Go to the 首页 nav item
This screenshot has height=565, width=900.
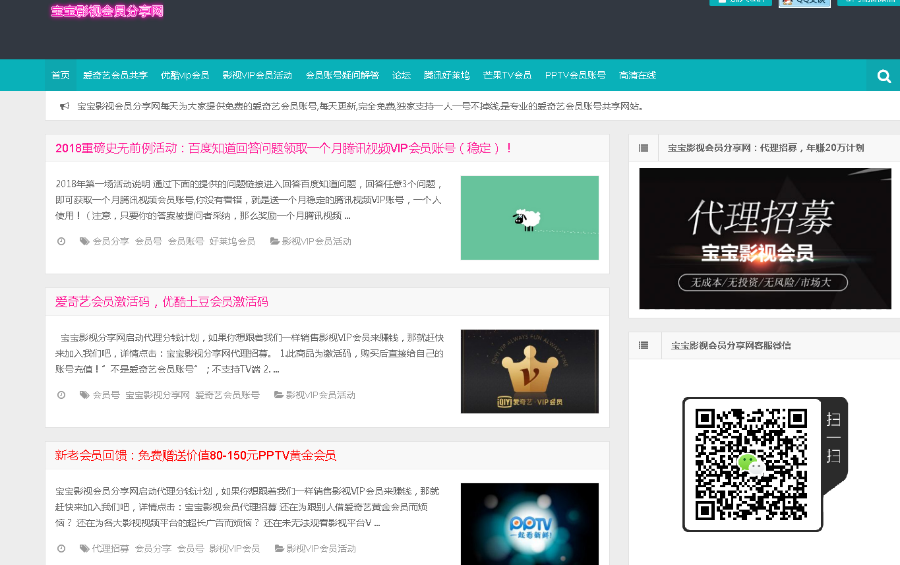[x=60, y=75]
